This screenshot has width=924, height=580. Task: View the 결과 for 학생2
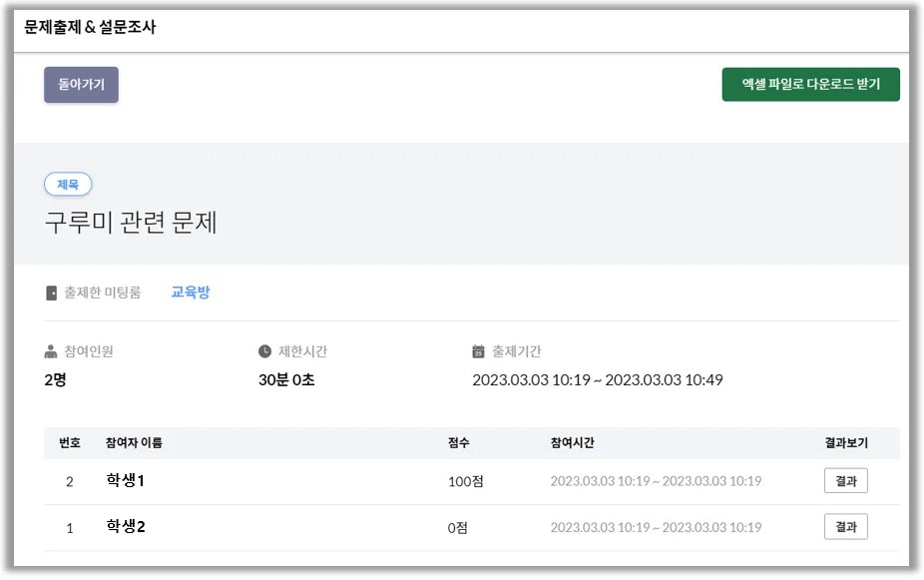(845, 527)
